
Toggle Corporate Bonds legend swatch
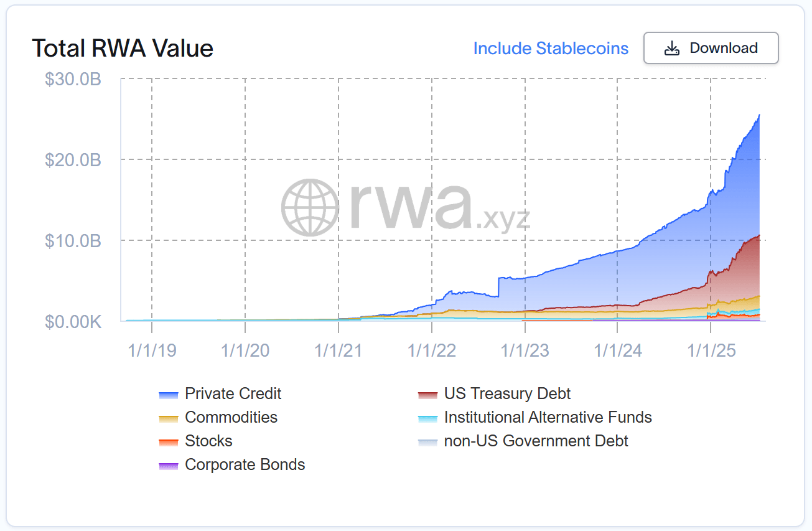(x=169, y=465)
